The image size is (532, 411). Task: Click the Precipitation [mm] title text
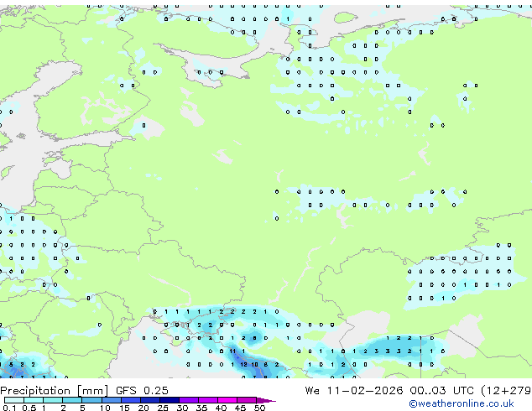[55, 391]
